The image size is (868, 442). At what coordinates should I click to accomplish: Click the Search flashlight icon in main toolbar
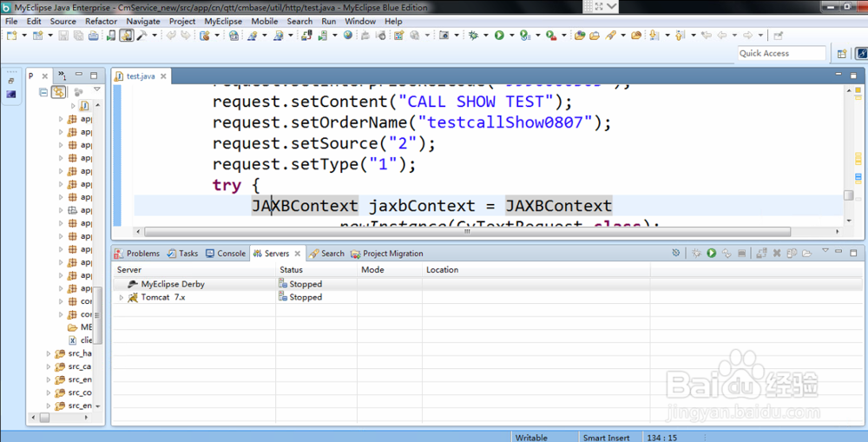(611, 35)
